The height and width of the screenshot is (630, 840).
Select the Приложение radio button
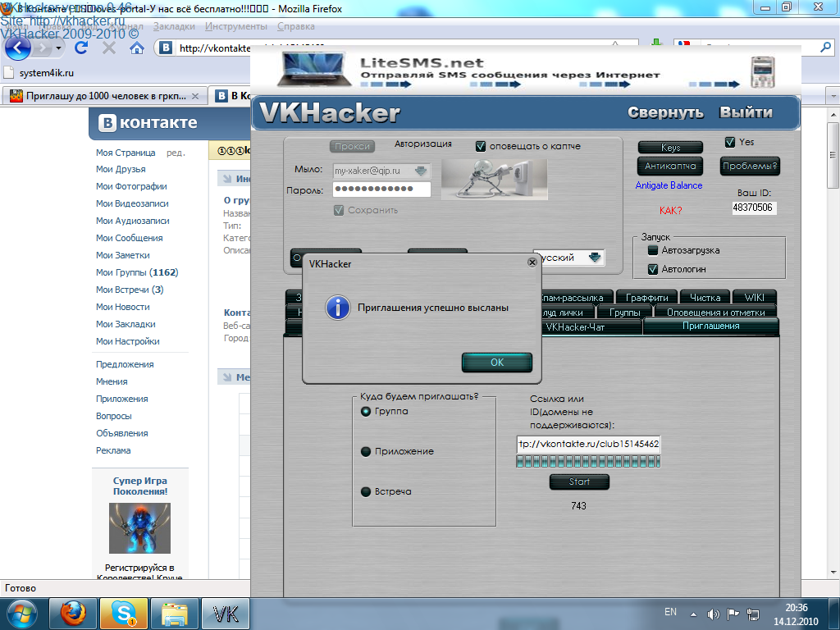click(366, 452)
